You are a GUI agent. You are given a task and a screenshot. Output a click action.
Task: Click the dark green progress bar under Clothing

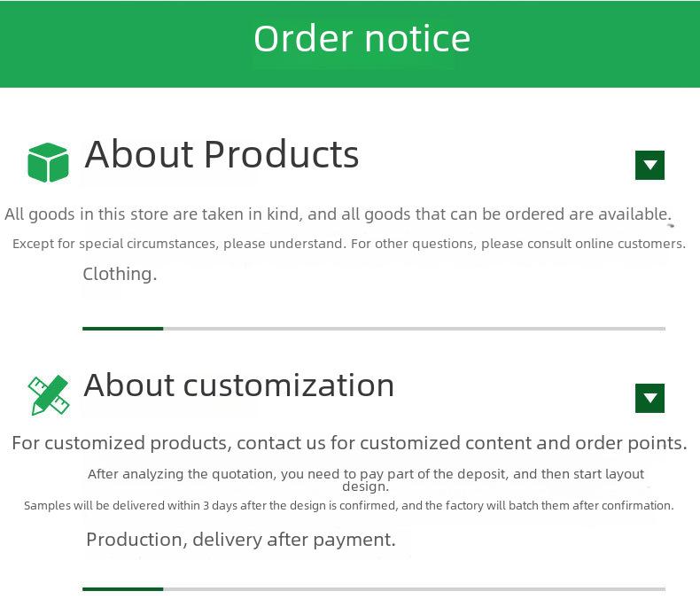123,329
